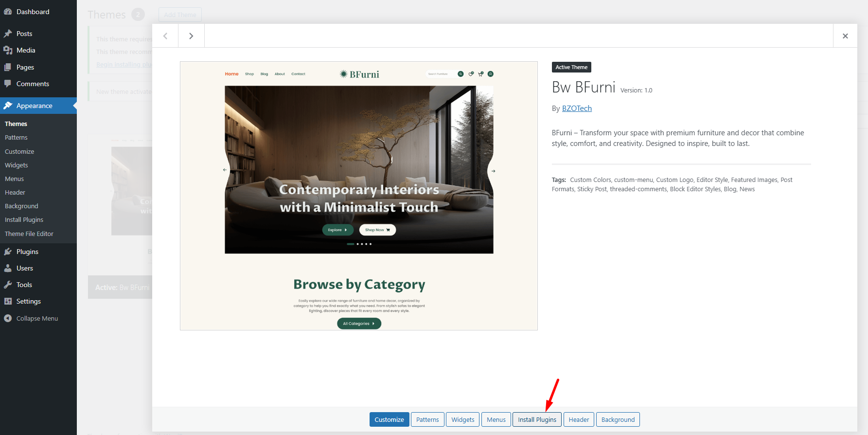Open Theme File Editor in sidebar
Screen dimensions: 868x435
[x=29, y=234]
